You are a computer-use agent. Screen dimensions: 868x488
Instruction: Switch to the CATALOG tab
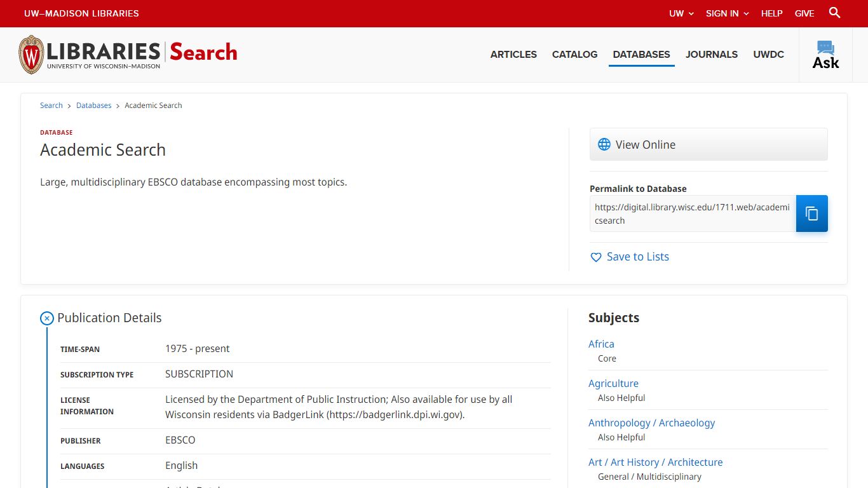click(x=574, y=55)
